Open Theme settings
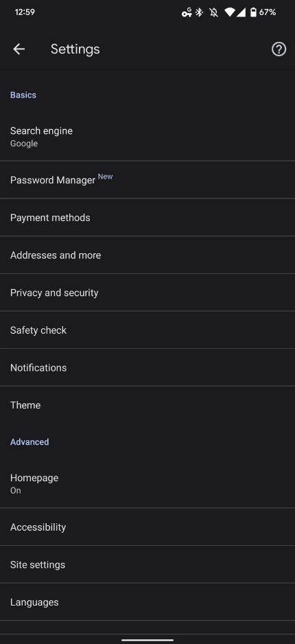The image size is (295, 644). pyautogui.click(x=147, y=405)
